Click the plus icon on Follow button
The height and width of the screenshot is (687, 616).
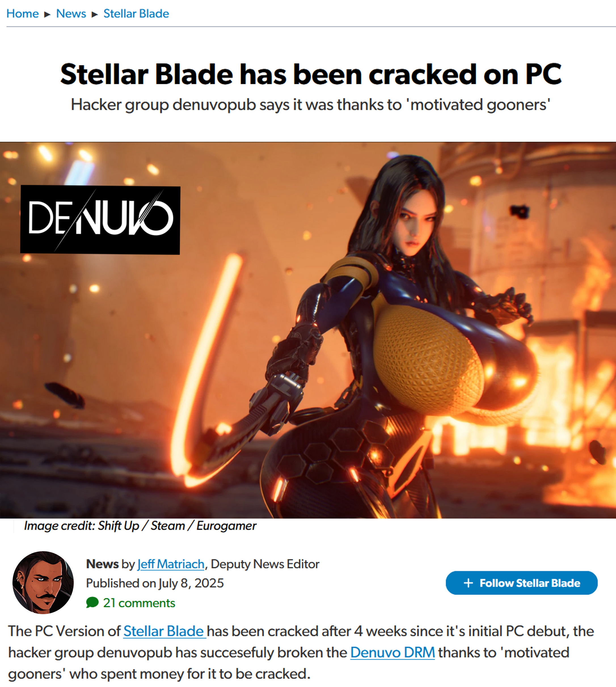click(468, 583)
